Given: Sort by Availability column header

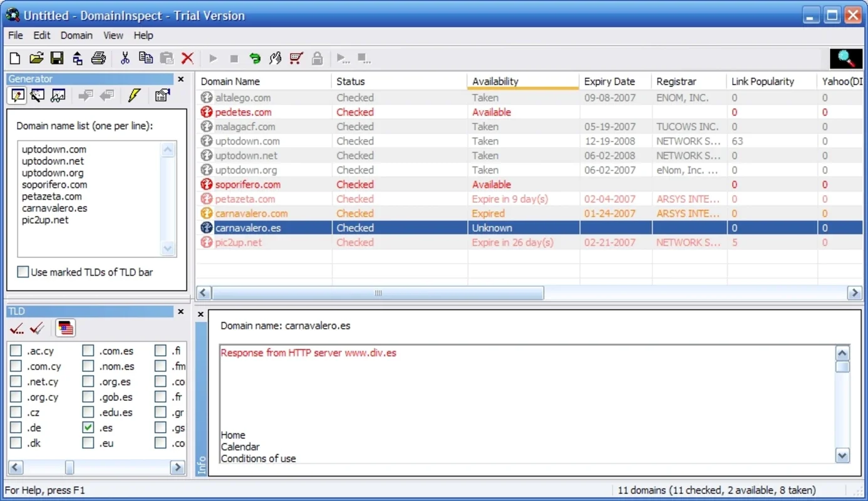Looking at the screenshot, I should click(x=523, y=81).
